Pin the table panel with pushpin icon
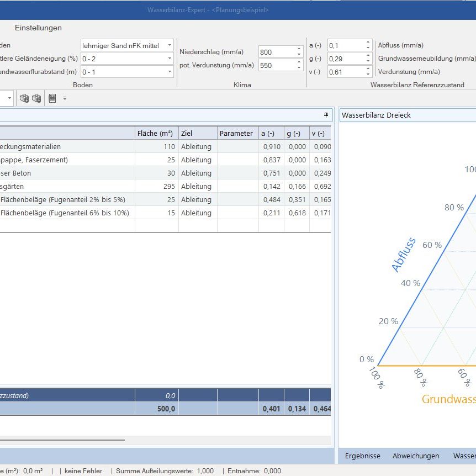 326,115
